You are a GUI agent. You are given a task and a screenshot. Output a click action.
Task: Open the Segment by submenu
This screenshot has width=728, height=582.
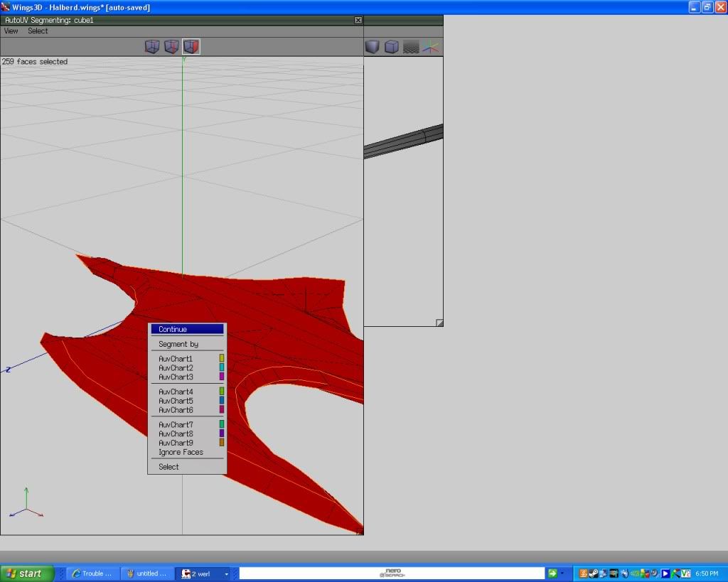(x=179, y=344)
